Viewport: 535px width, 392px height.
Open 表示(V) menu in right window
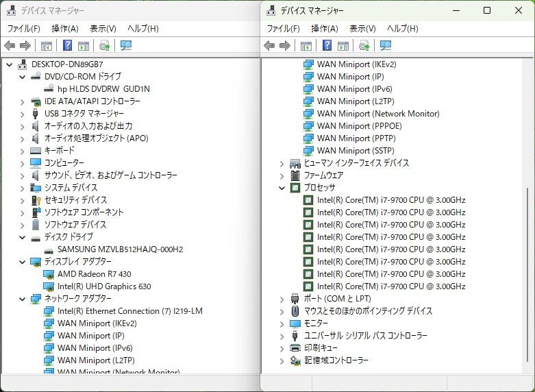pyautogui.click(x=362, y=29)
